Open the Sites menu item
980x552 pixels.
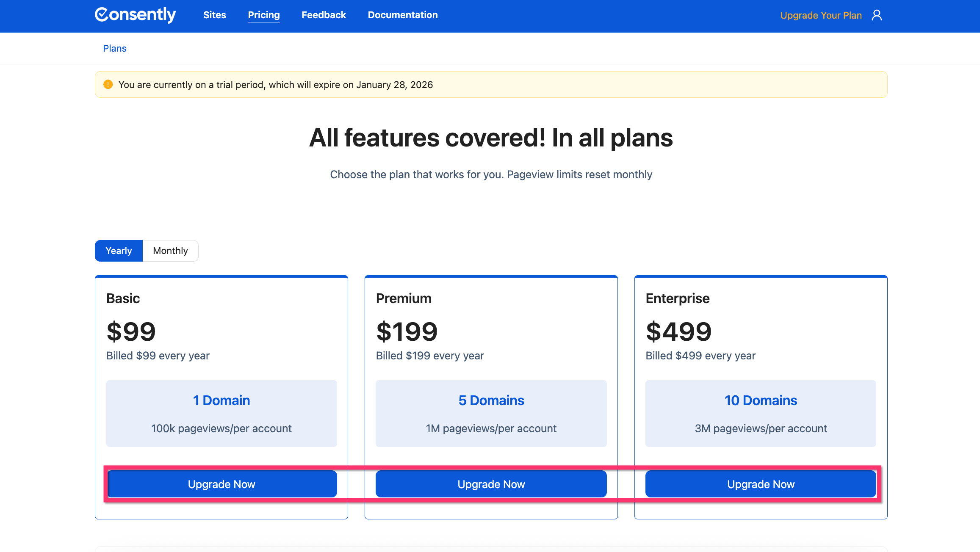coord(214,15)
